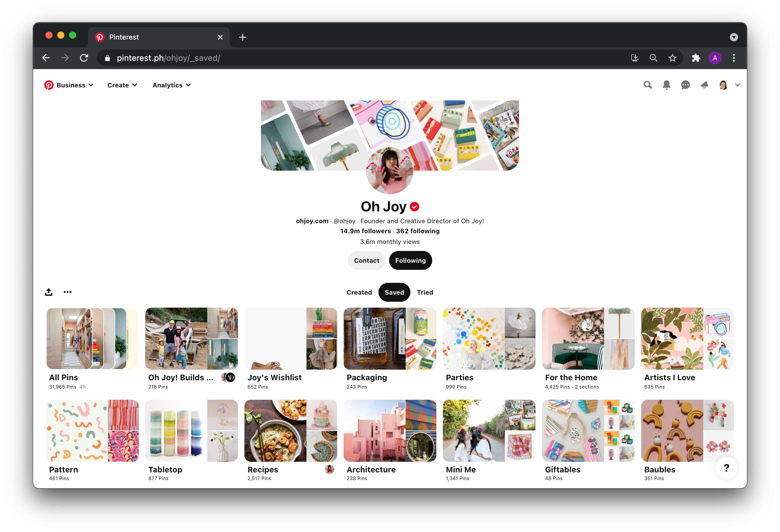This screenshot has width=780, height=532.
Task: Click the account profile avatar icon
Action: click(x=723, y=85)
